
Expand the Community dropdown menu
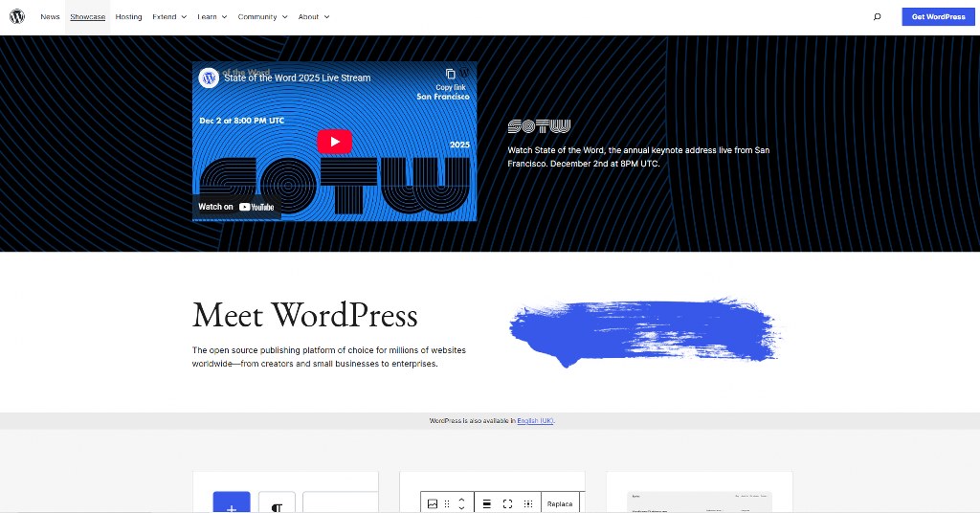tap(262, 17)
